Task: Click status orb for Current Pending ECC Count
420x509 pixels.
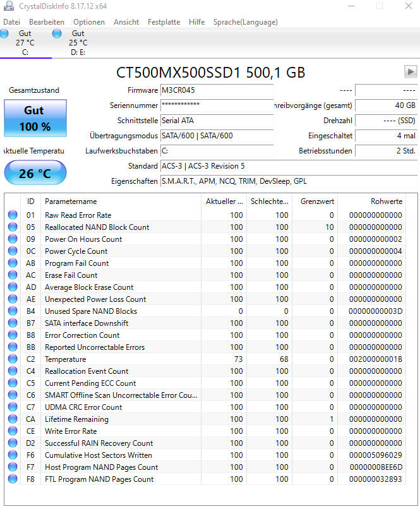Action: point(13,383)
